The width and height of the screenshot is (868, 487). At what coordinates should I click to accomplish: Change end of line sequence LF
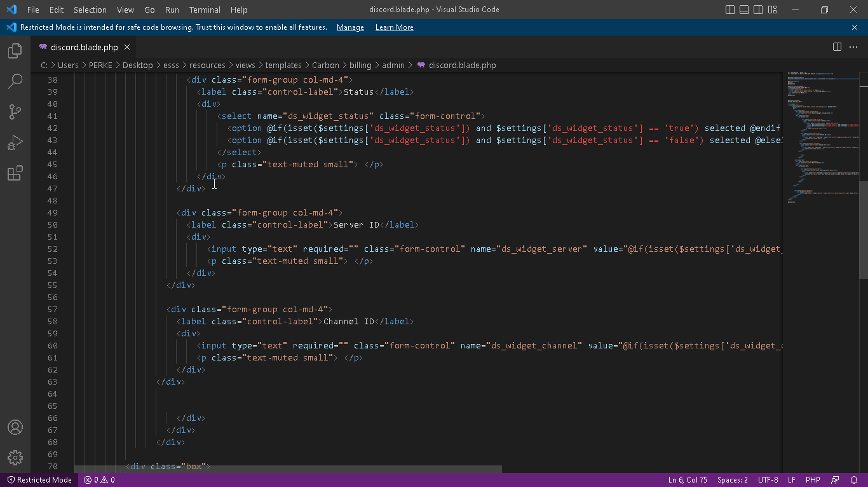[792, 480]
